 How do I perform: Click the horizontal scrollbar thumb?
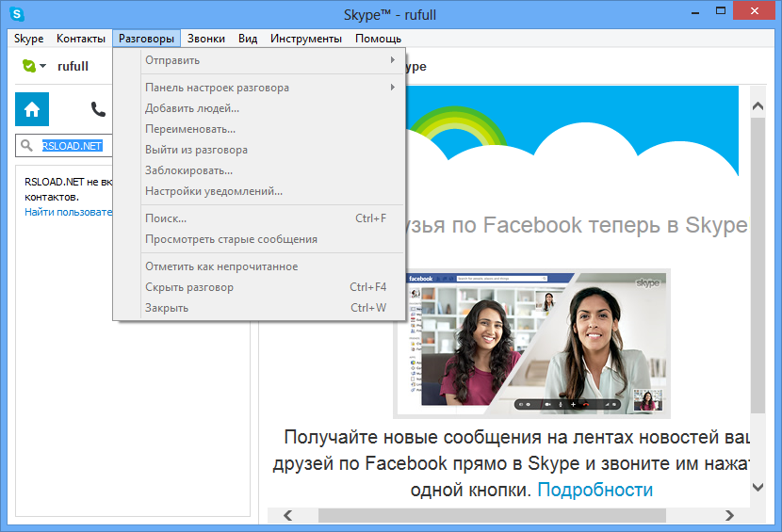pyautogui.click(x=492, y=515)
